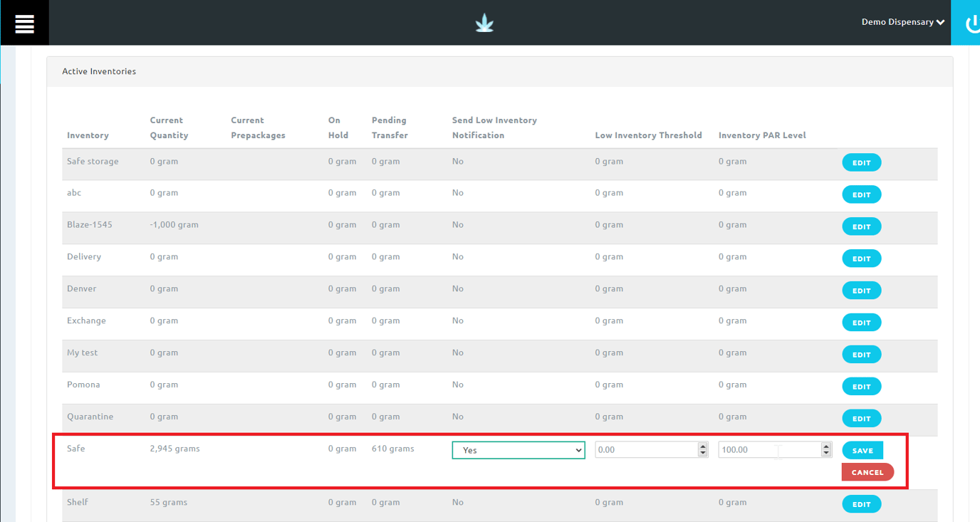Increase the Low Inventory Threshold value

703,447
